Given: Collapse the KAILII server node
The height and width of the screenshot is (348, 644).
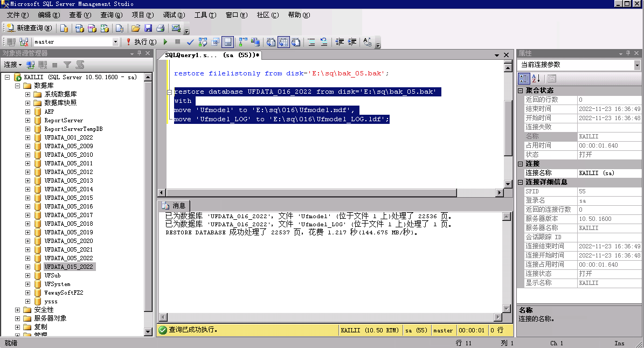Looking at the screenshot, I should click(7, 77).
